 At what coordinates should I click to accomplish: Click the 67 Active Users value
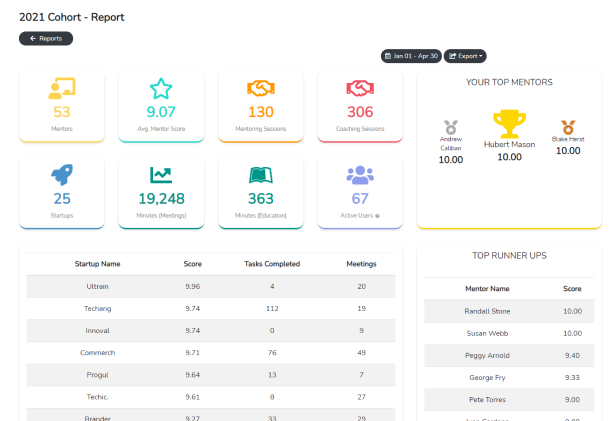point(360,199)
